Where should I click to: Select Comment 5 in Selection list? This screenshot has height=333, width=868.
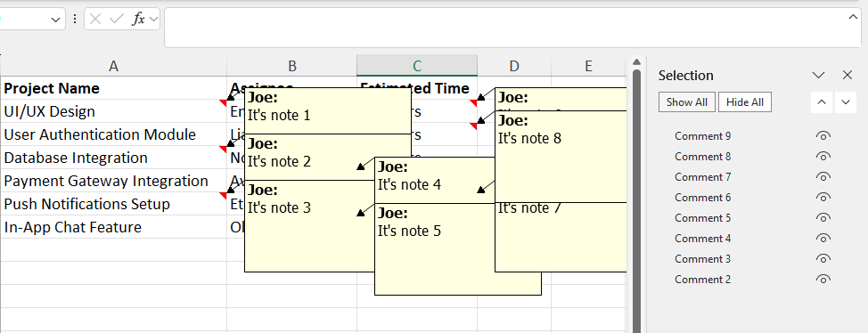tap(702, 218)
